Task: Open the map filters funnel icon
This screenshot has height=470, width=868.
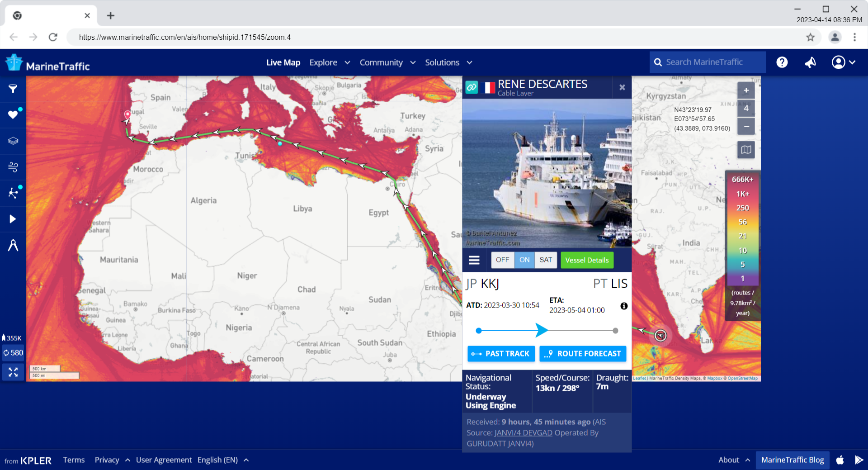Action: coord(13,89)
